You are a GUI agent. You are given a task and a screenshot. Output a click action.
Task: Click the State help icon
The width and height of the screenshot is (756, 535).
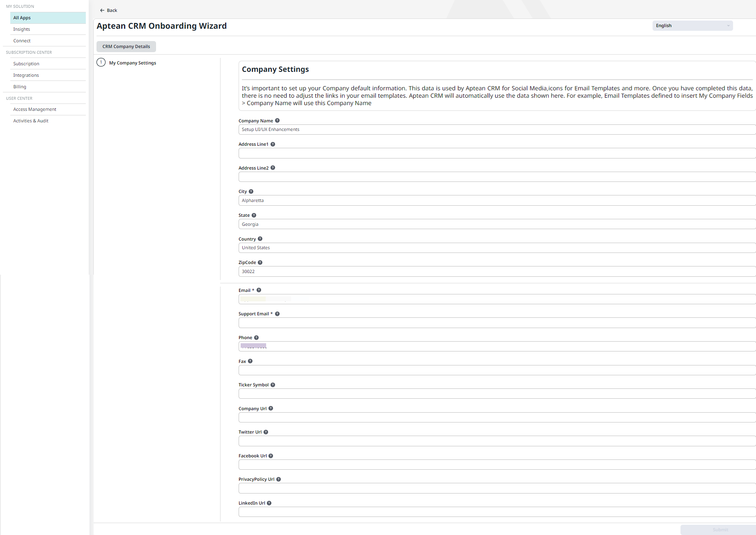[254, 215]
